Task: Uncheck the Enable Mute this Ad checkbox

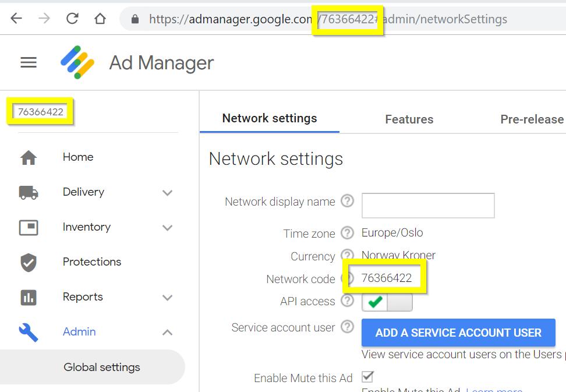Action: tap(367, 377)
